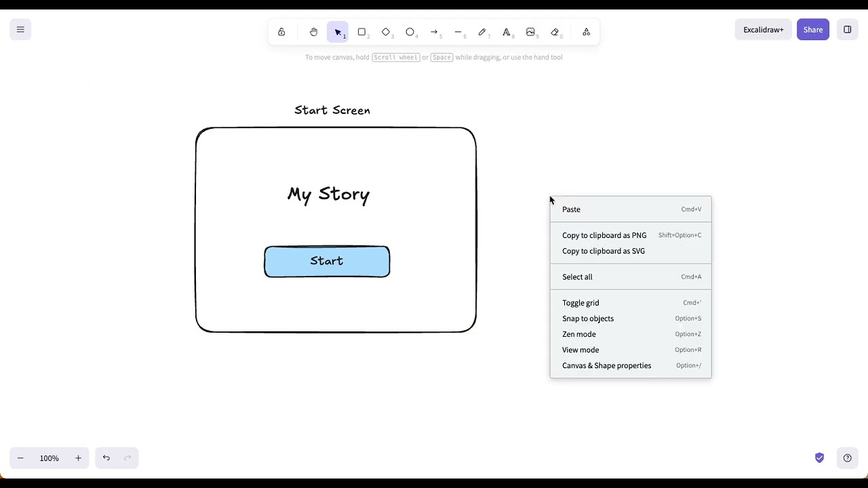
Task: Choose Copy to clipboard as SVG
Action: click(631, 251)
